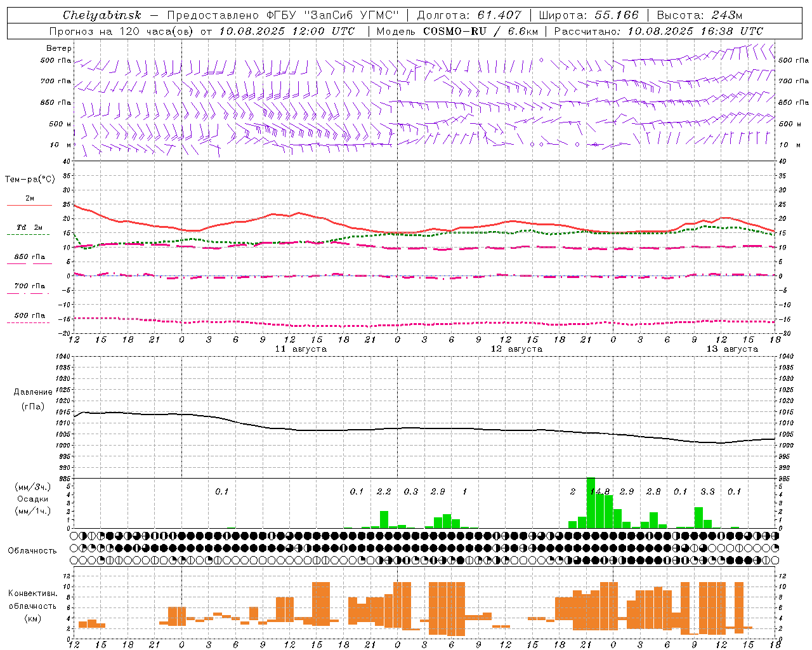Viewport: 812px width, 650px height.
Task: Select the "Долгота: 61.407" longitude value
Action: click(x=469, y=15)
